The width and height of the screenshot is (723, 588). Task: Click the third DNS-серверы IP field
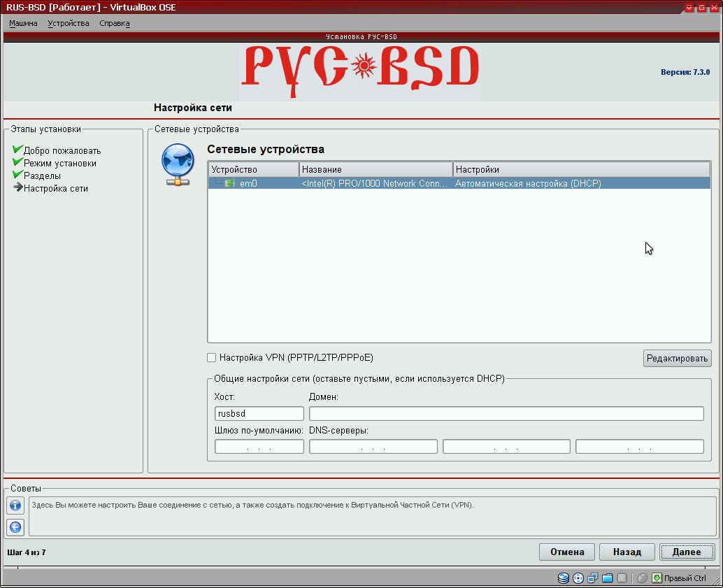[640, 447]
